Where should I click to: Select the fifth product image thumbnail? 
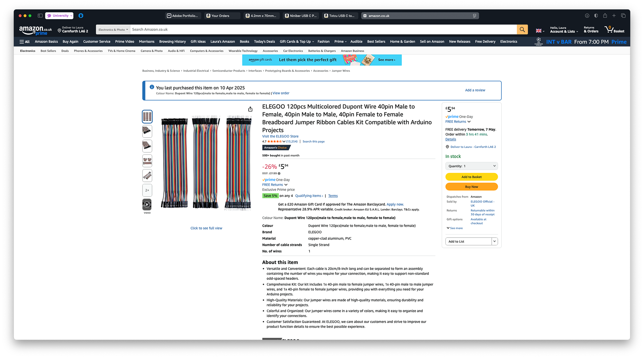(x=147, y=175)
